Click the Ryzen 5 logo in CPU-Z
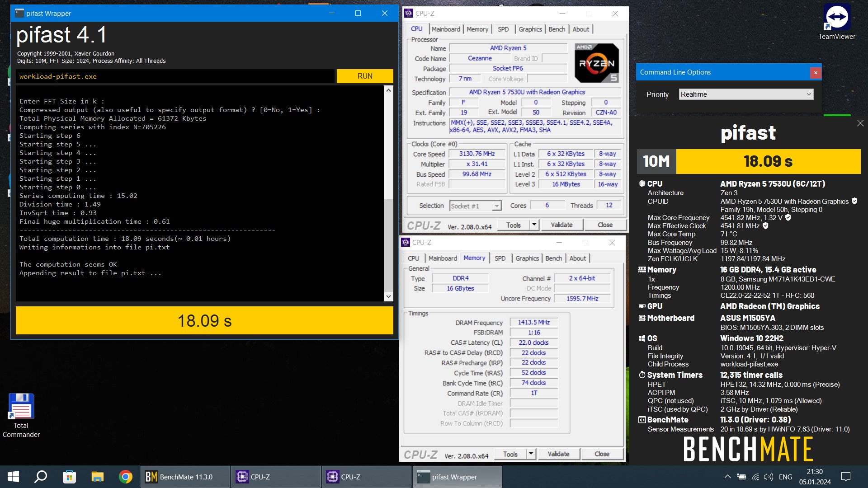Image resolution: width=868 pixels, height=488 pixels. (x=597, y=63)
